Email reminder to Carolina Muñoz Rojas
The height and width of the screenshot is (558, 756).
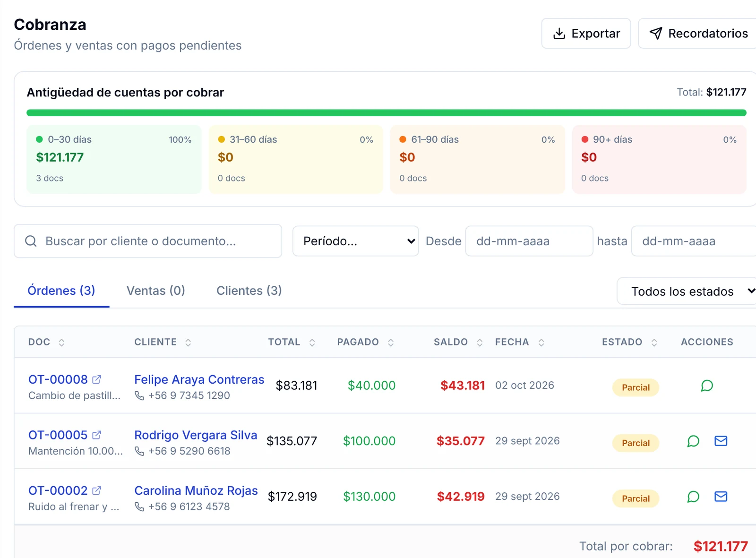[721, 497]
